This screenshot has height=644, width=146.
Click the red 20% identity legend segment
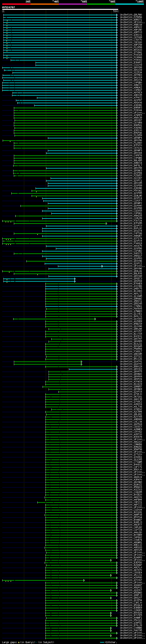16,4
